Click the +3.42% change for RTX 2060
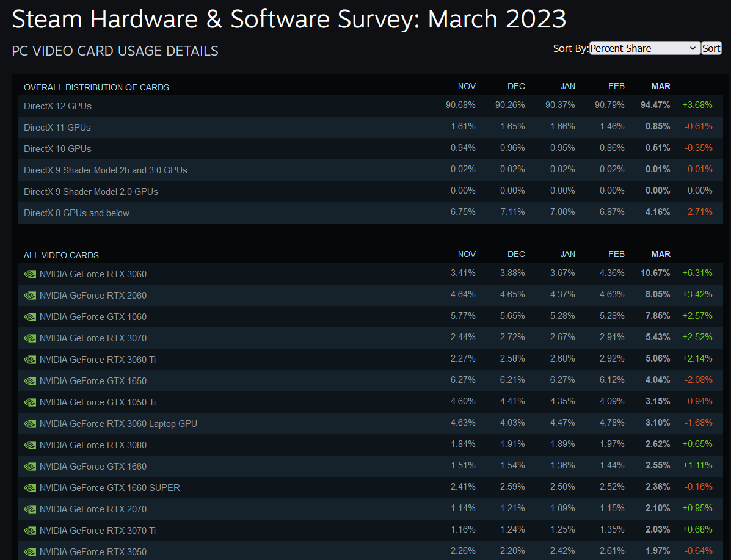Image resolution: width=731 pixels, height=560 pixels. click(697, 295)
